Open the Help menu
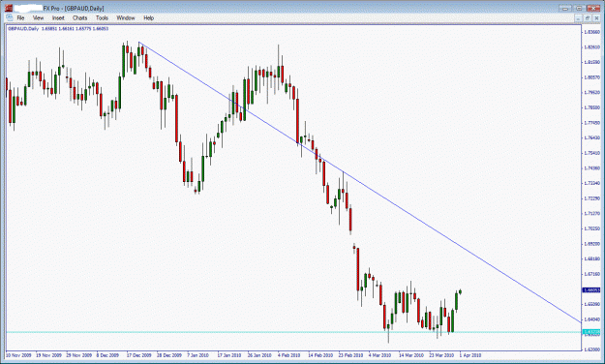Viewport: 605px width, 364px height. (148, 17)
